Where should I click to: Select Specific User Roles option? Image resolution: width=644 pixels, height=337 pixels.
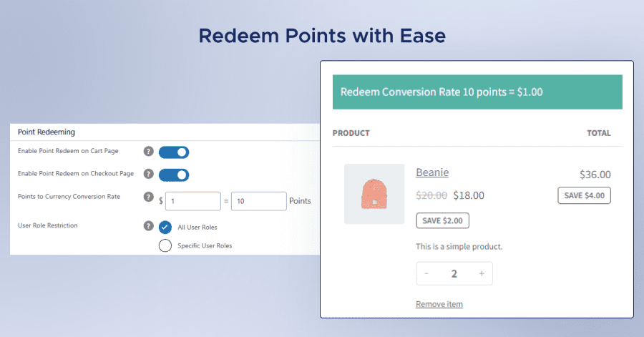click(x=165, y=245)
